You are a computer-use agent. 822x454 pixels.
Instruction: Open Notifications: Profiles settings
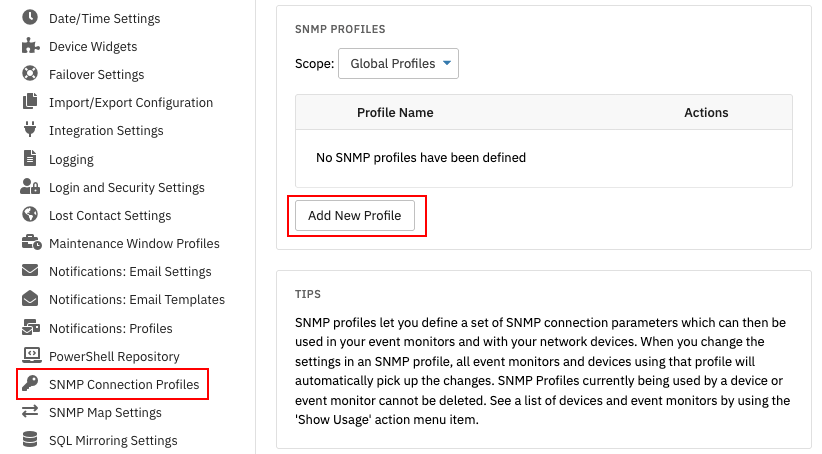pos(111,328)
